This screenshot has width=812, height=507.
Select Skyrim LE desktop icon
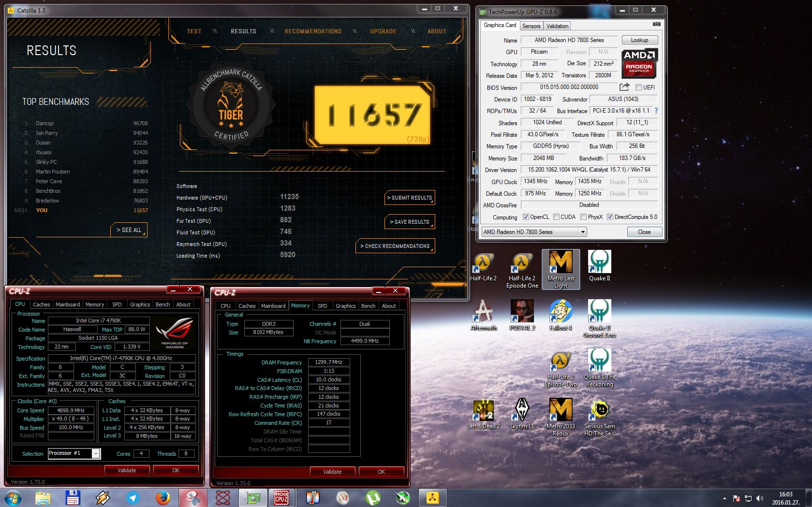522,414
